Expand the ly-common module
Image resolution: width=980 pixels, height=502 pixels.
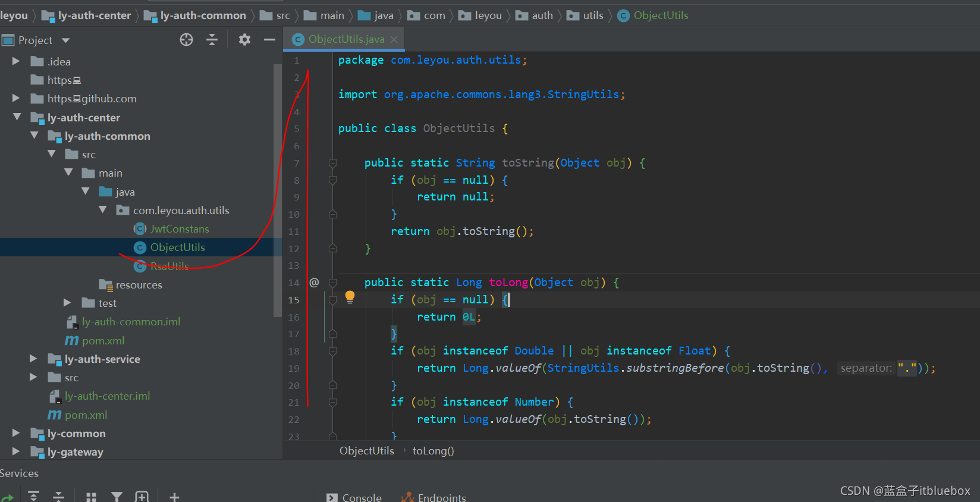pyautogui.click(x=16, y=433)
